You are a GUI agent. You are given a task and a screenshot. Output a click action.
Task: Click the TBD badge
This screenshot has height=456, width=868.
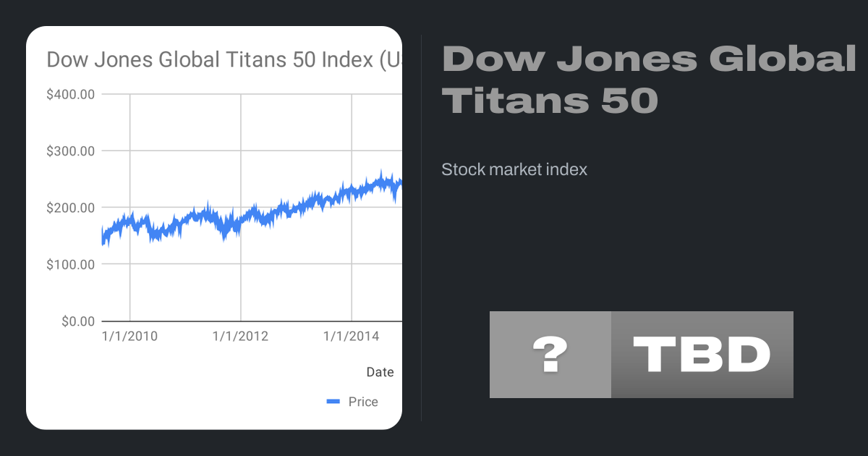coord(702,355)
